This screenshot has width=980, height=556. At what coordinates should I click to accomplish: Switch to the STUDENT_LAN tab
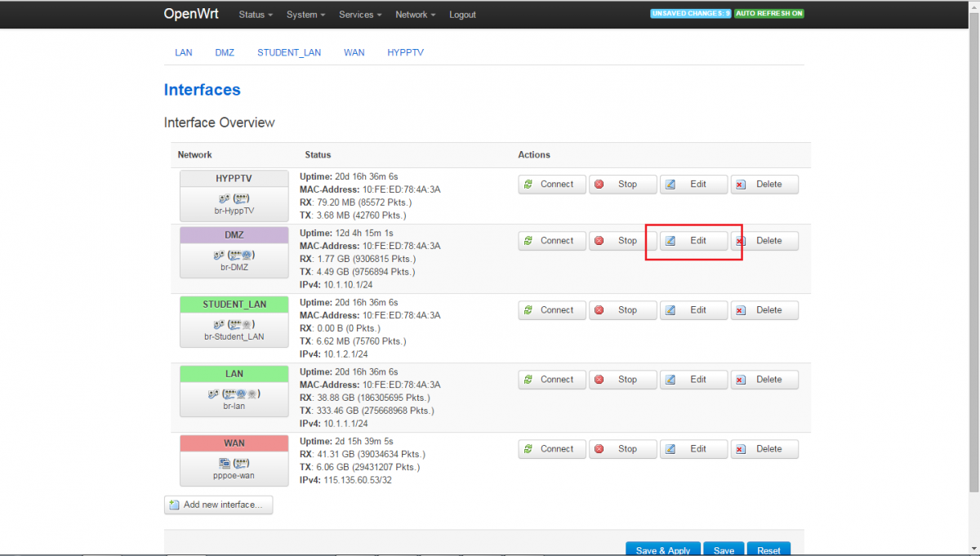point(289,52)
